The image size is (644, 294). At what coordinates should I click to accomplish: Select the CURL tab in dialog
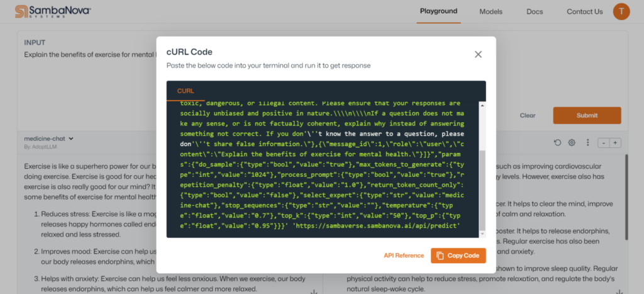[x=186, y=91]
